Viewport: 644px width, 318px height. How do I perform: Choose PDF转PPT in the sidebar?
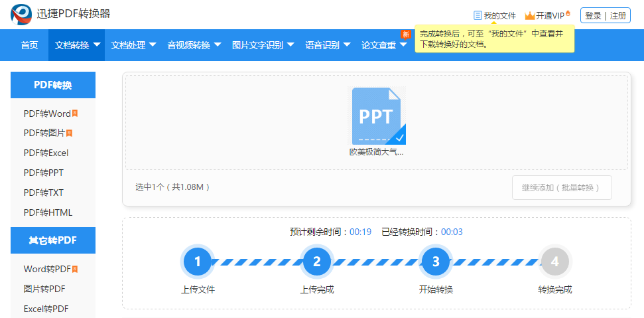click(44, 173)
